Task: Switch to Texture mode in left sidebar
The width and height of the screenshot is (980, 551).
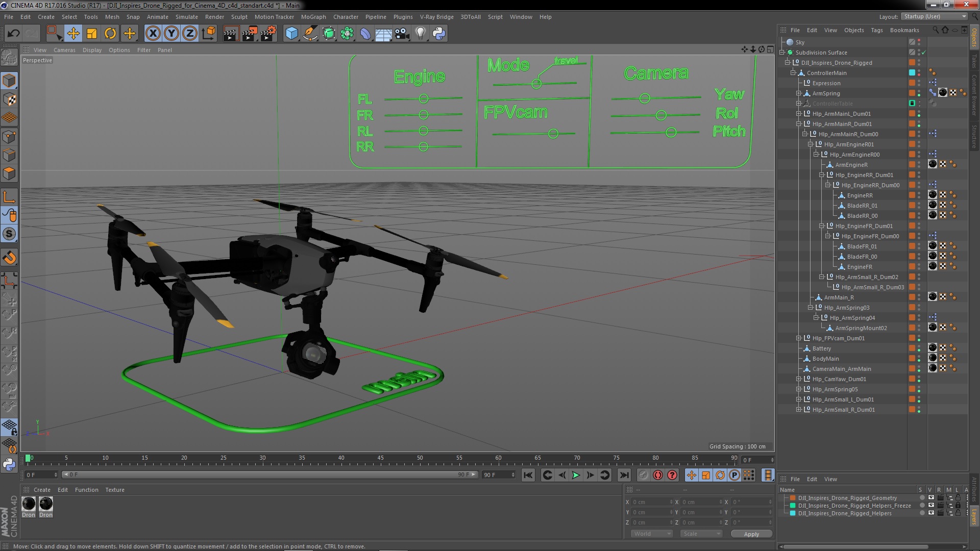Action: click(x=9, y=99)
